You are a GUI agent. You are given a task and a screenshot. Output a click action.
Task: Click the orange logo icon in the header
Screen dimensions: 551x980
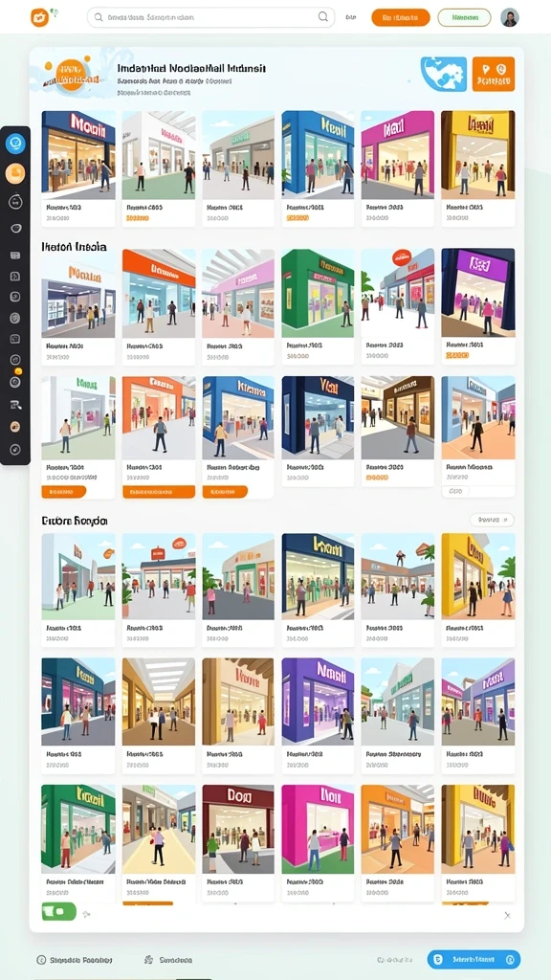[x=40, y=17]
